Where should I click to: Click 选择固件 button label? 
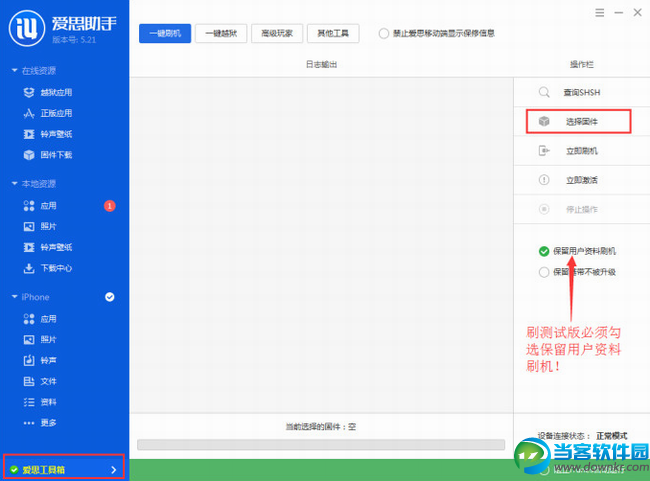(582, 121)
